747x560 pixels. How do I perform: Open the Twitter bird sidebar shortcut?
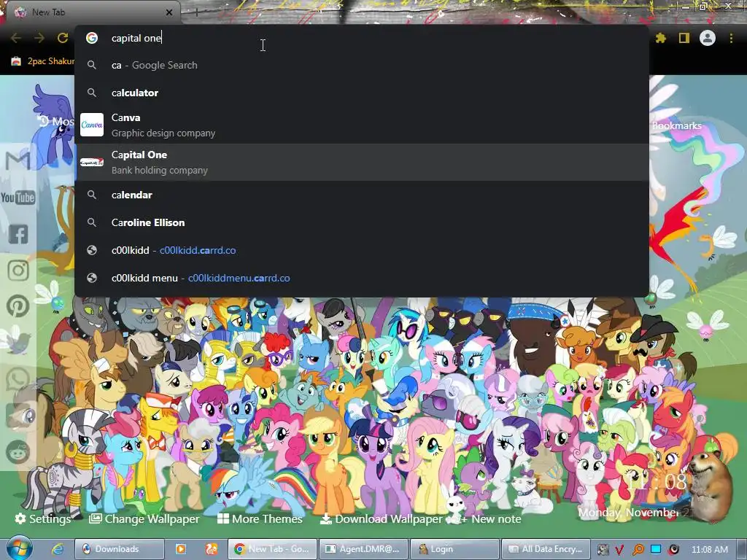point(18,342)
